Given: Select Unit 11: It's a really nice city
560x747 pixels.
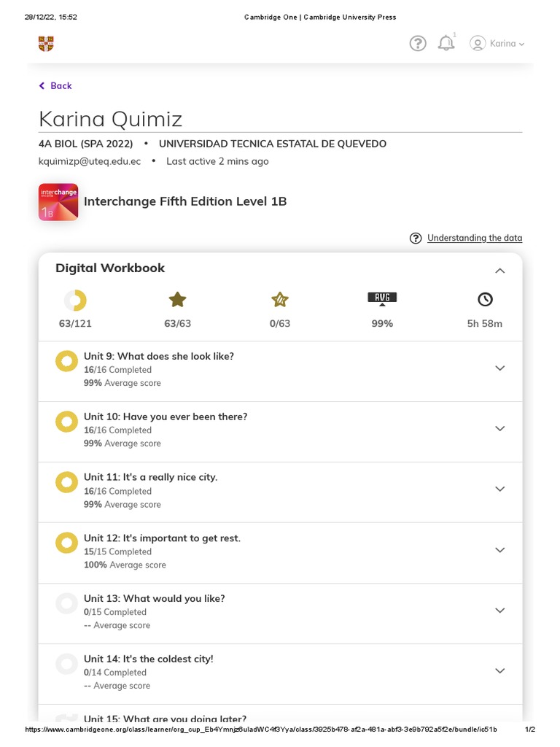Looking at the screenshot, I should (x=150, y=477).
